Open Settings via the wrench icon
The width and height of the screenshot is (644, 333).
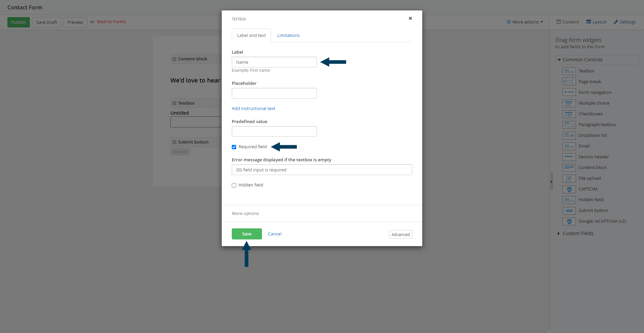tap(616, 22)
